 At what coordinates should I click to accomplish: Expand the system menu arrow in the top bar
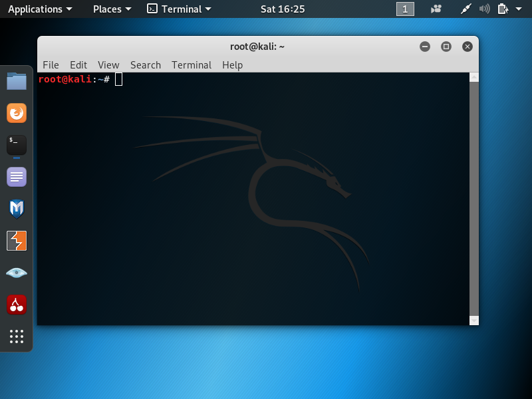coord(519,9)
